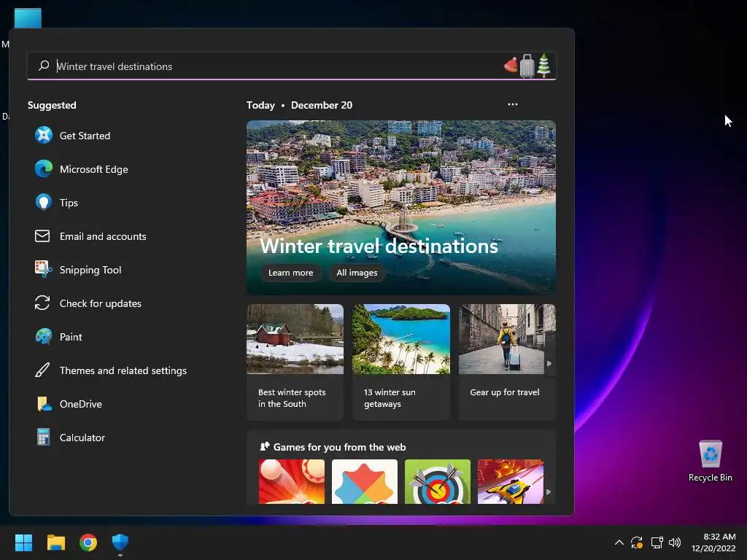Open the Tips lightbulb icon
747x560 pixels.
coord(43,203)
